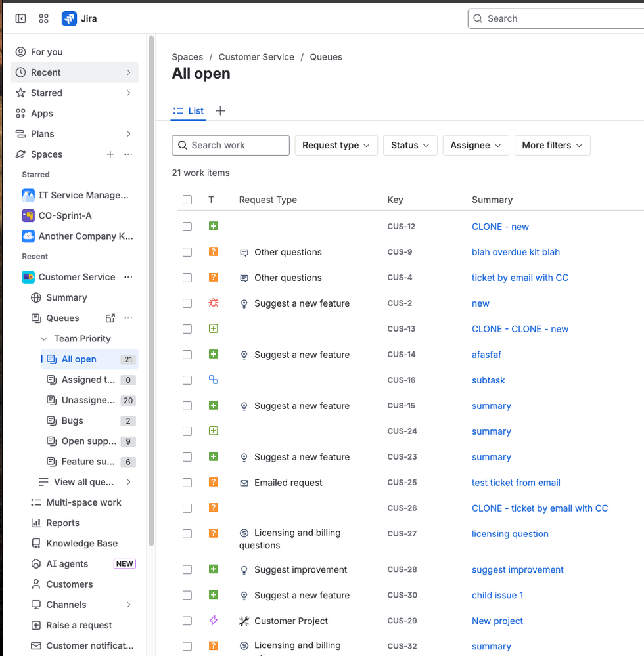Add a new view with plus icon
644x656 pixels.
pyautogui.click(x=220, y=111)
